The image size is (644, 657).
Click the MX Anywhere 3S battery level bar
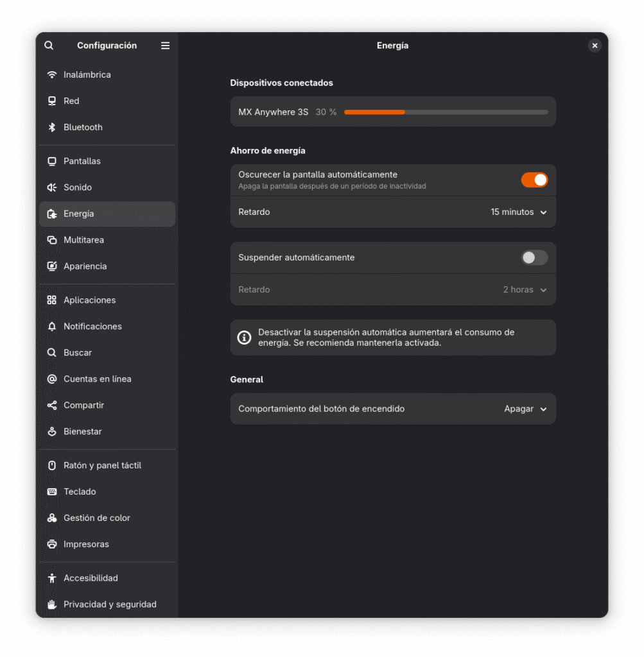tap(446, 112)
